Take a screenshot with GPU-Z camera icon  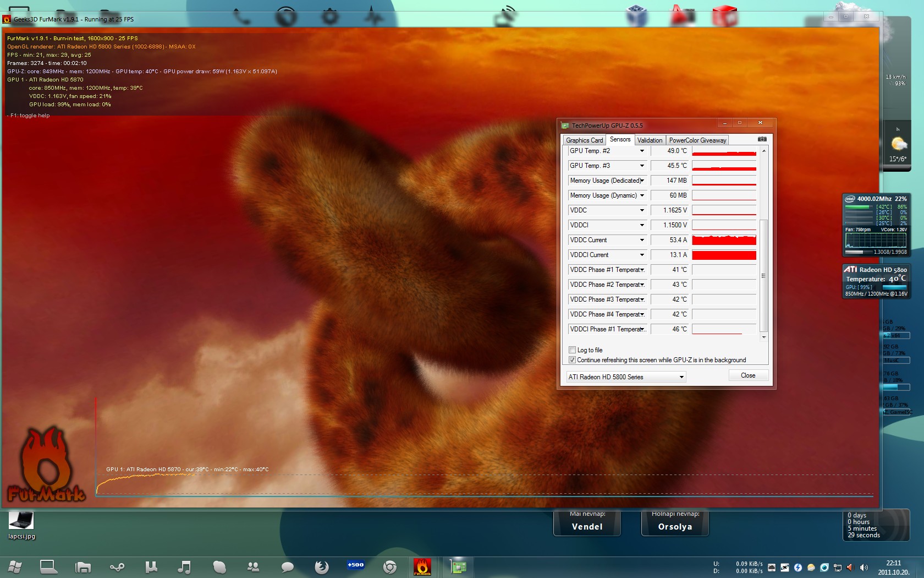(x=762, y=139)
